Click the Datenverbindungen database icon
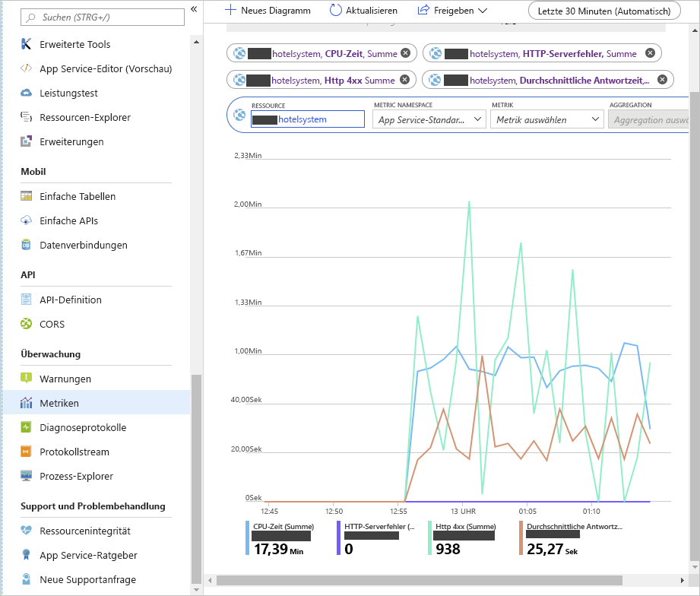This screenshot has height=596, width=700. 27,245
